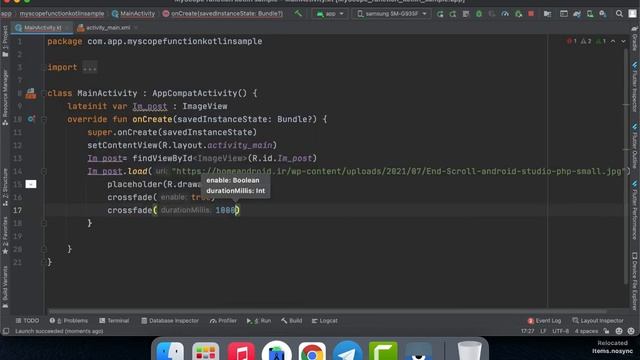Click the Sync Project with Gradle icon
Screen dimensions: 640x360
(x=577, y=14)
